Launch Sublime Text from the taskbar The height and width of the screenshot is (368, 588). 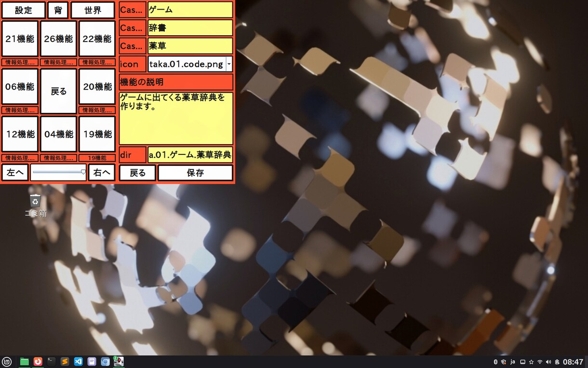(x=65, y=362)
